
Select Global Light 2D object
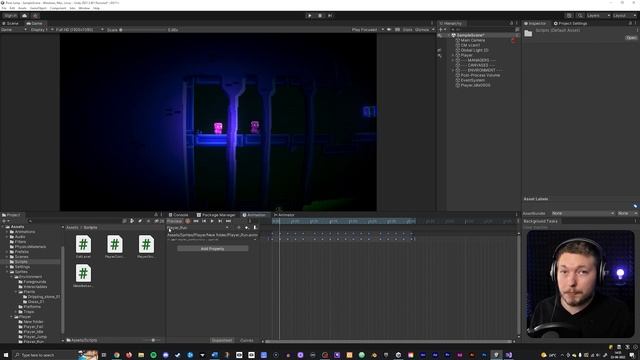tap(474, 50)
